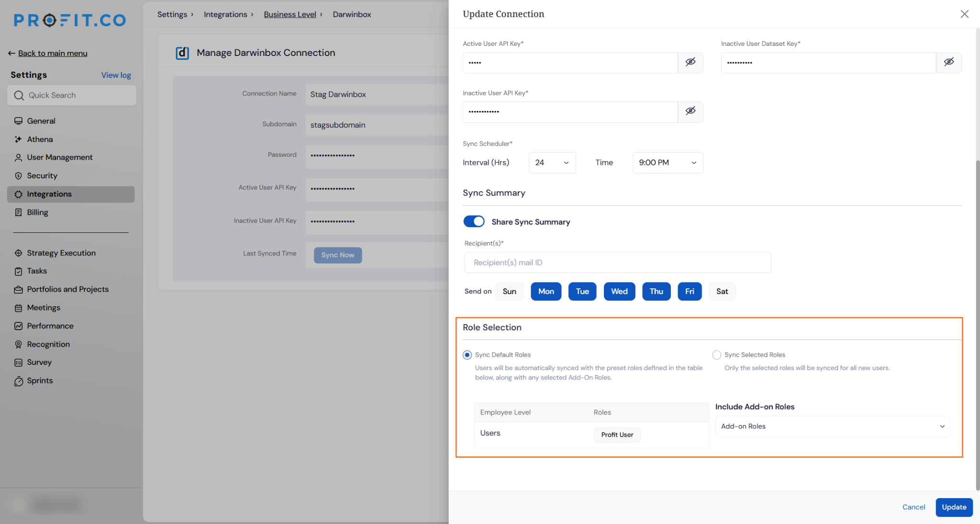Toggle Sat in Send on days

(x=722, y=291)
